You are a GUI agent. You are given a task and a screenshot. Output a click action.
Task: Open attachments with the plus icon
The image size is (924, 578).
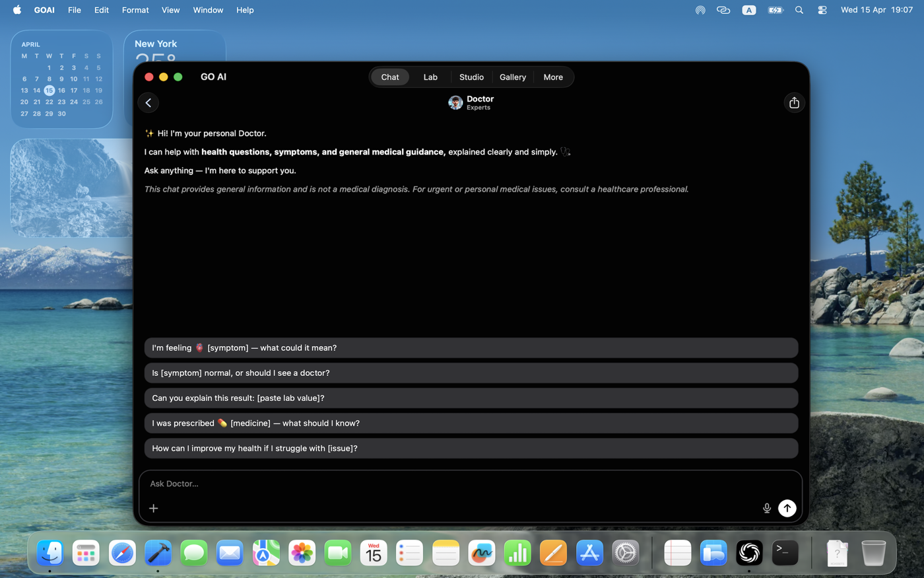[154, 508]
